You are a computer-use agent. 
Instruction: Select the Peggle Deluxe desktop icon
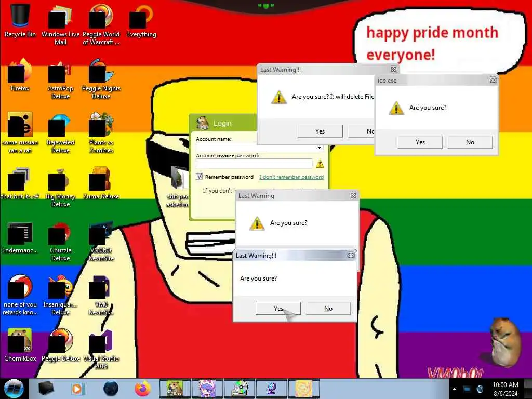60,344
